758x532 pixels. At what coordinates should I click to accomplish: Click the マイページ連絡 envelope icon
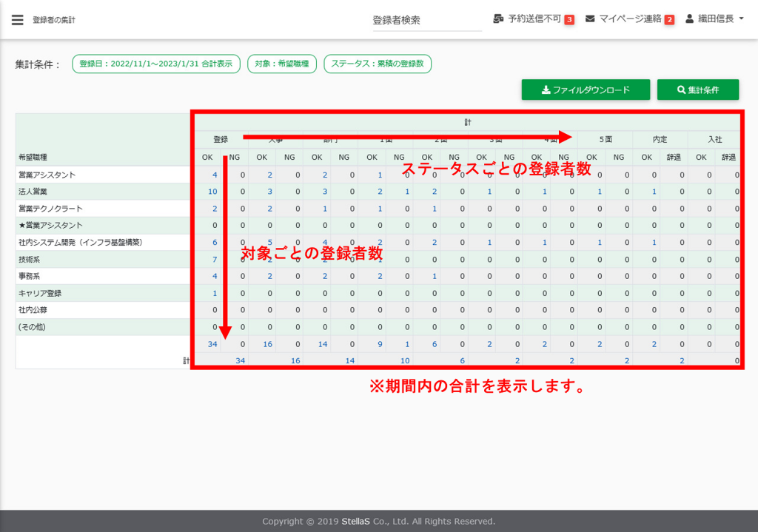(x=590, y=18)
